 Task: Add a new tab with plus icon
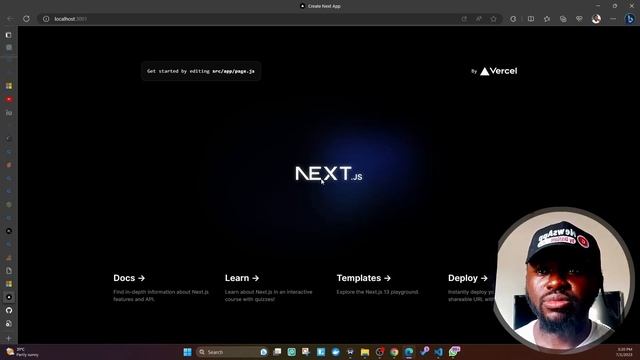pyautogui.click(x=9, y=338)
